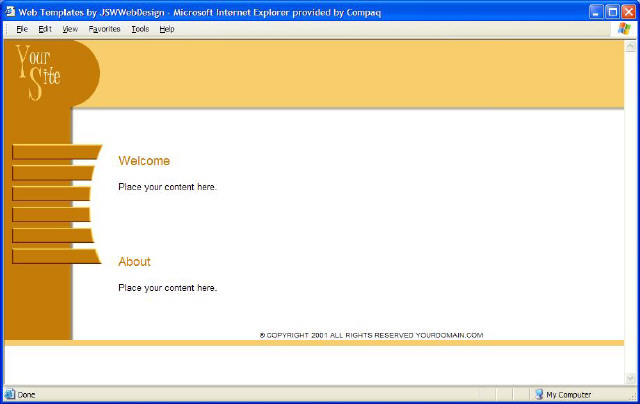Screen dimensions: 640x404
Task: Open the File menu
Action: [21, 29]
